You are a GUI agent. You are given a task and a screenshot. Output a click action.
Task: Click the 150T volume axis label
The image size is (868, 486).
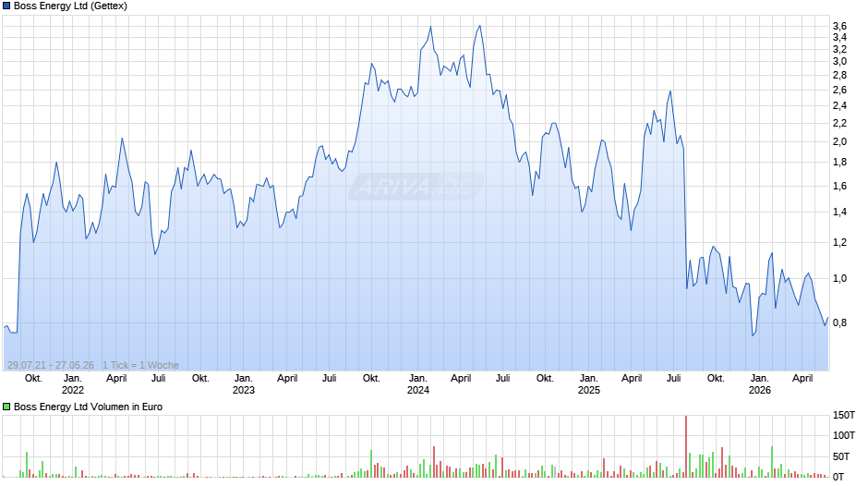[844, 416]
